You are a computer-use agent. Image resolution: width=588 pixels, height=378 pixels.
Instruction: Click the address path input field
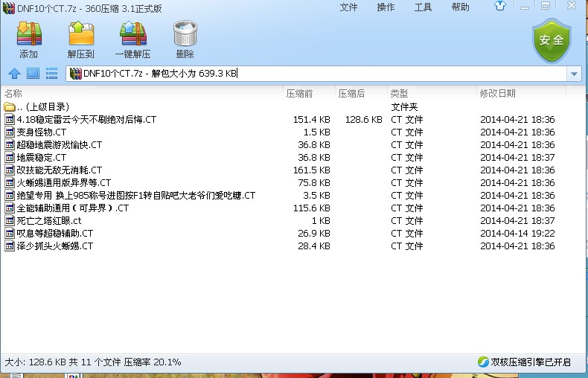(316, 74)
